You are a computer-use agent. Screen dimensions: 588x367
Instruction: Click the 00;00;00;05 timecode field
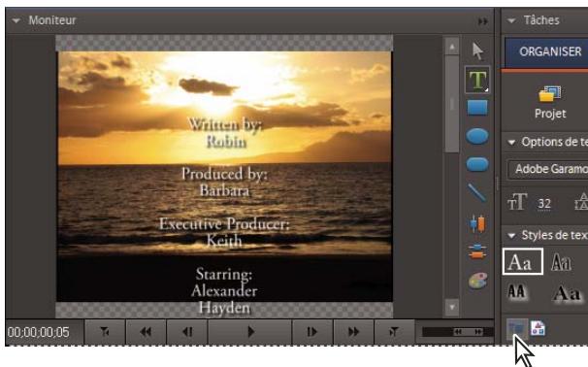(x=39, y=332)
